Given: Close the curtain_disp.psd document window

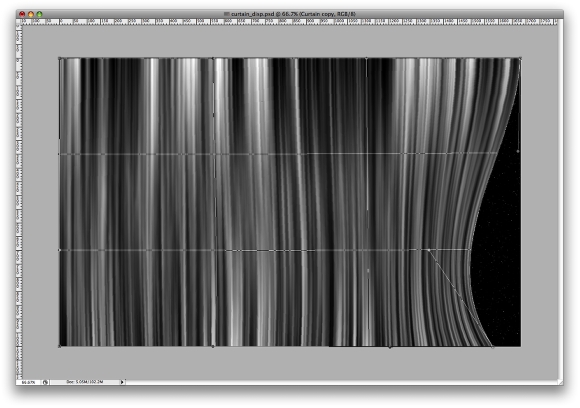Looking at the screenshot, I should point(22,14).
